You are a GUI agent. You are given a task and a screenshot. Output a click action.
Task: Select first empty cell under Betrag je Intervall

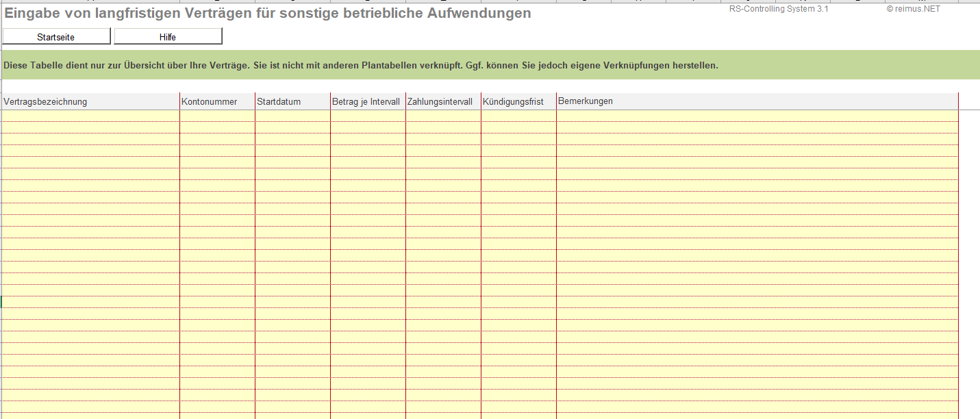point(368,116)
